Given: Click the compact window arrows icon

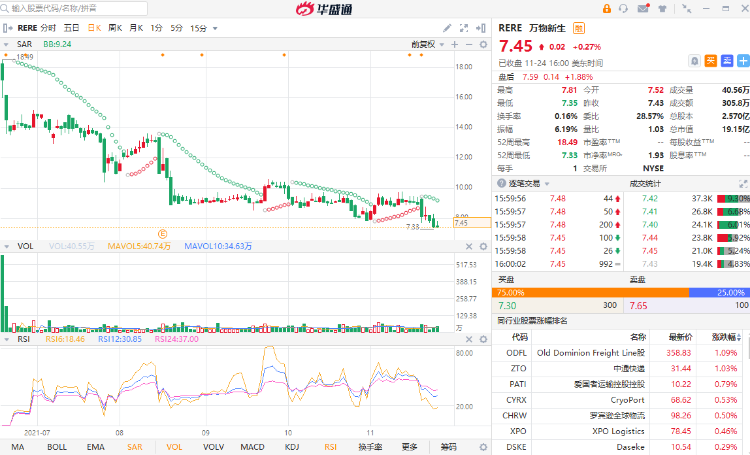Looking at the screenshot, I should tap(686, 9).
